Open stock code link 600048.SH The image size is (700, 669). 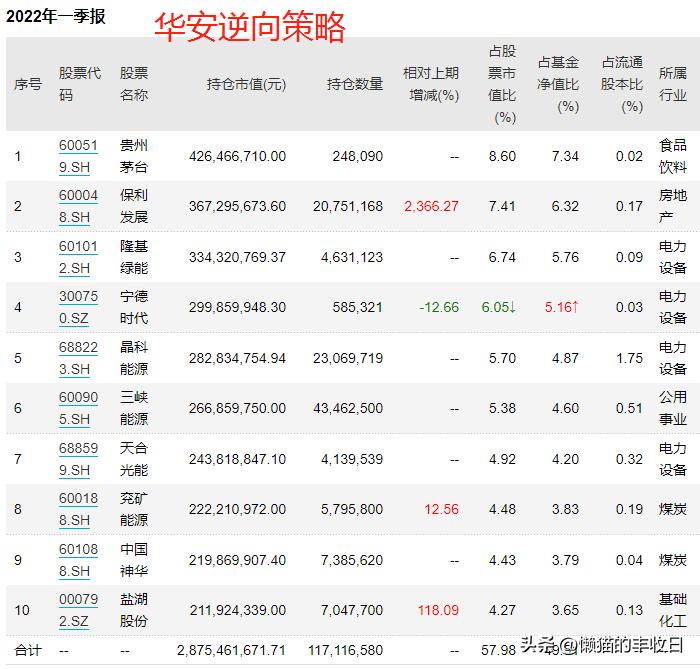[78, 206]
